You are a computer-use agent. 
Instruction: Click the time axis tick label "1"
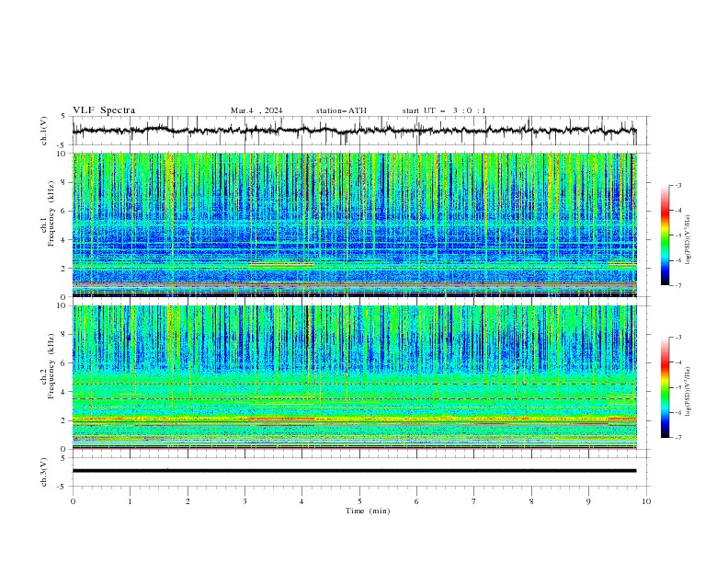(x=130, y=501)
